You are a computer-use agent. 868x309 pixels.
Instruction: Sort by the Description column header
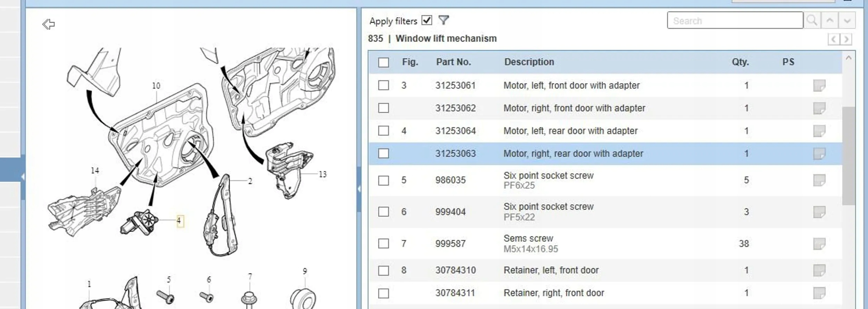529,62
